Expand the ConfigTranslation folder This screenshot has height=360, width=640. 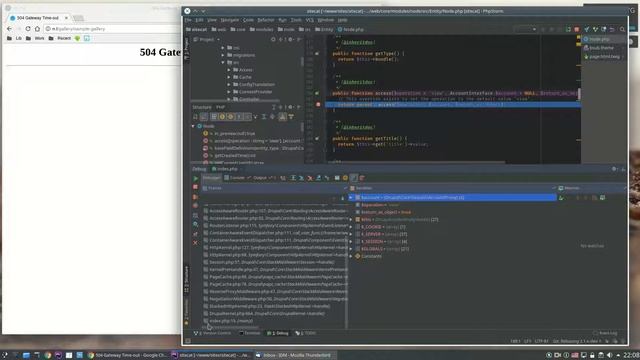pos(229,84)
